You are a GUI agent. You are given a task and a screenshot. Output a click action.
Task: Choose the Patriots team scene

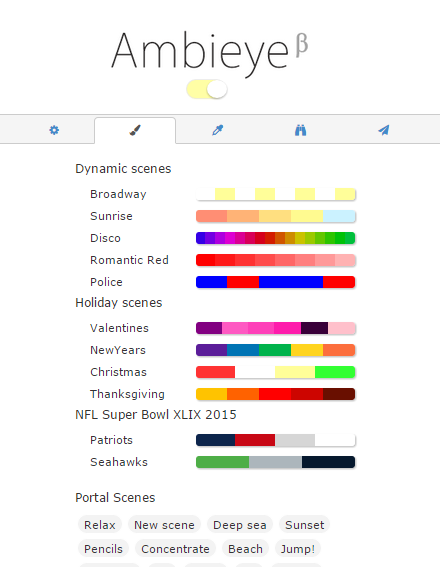[111, 440]
